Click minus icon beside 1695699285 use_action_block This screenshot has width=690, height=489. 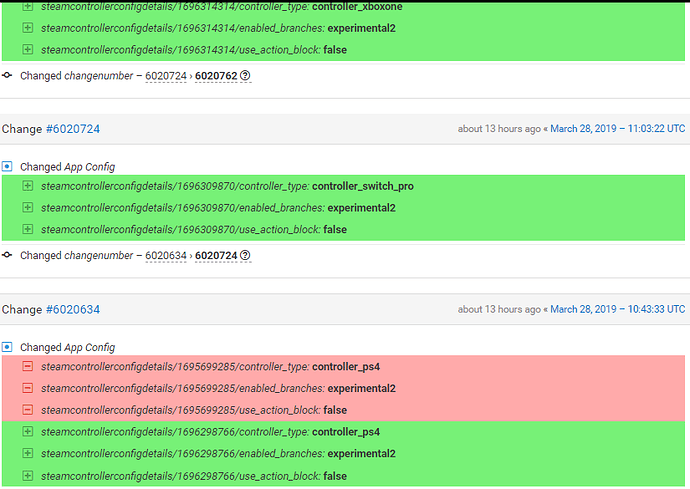click(x=28, y=410)
